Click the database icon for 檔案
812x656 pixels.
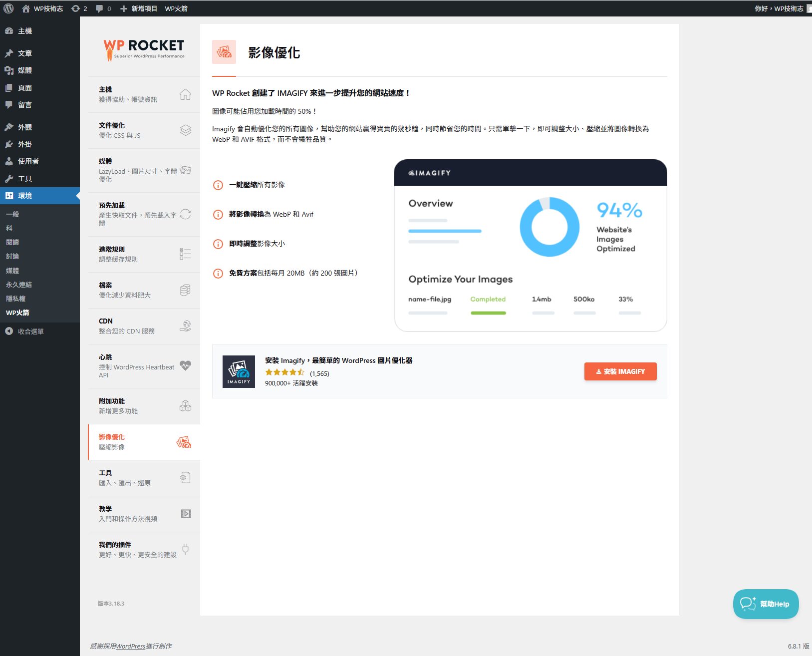[185, 290]
